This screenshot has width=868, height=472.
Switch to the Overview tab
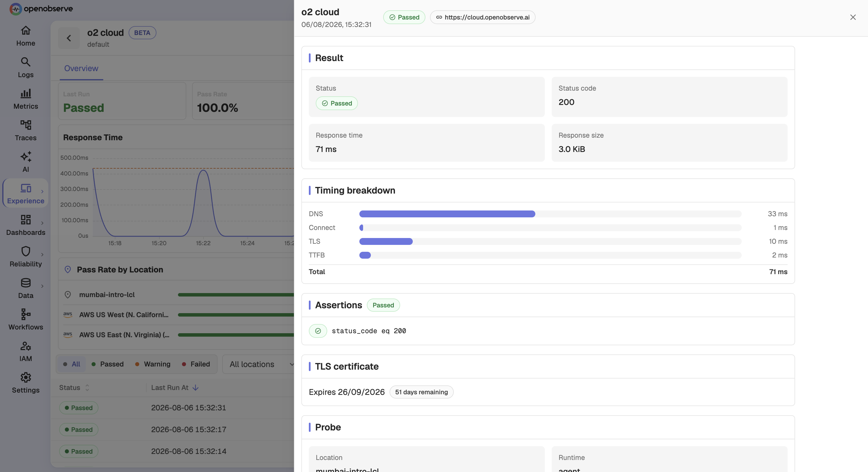(81, 68)
